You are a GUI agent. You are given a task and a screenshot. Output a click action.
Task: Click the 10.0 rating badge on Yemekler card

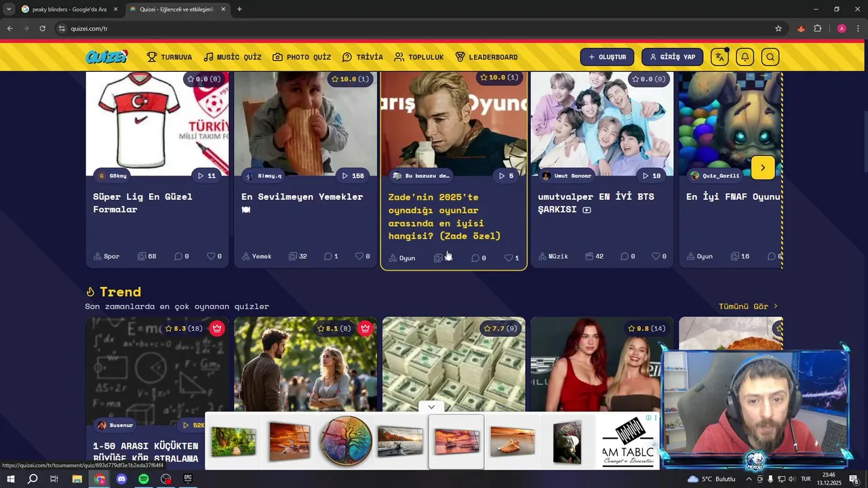pyautogui.click(x=350, y=79)
